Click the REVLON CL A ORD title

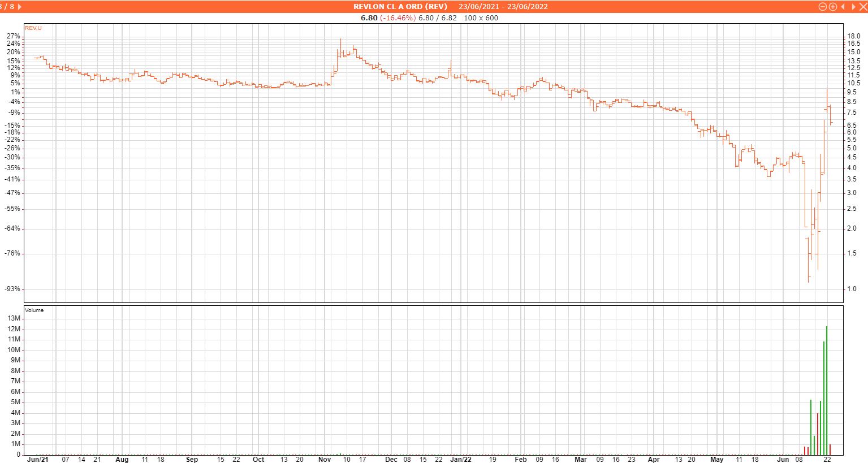[x=400, y=7]
